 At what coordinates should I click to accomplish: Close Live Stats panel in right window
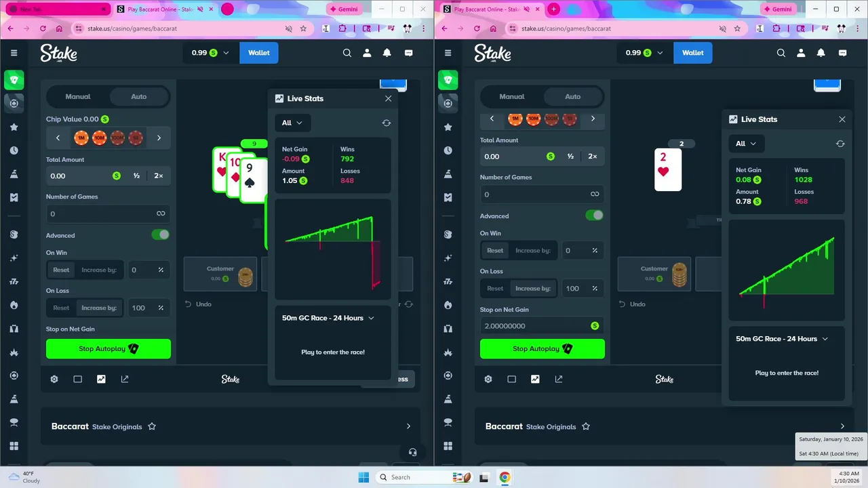(842, 119)
